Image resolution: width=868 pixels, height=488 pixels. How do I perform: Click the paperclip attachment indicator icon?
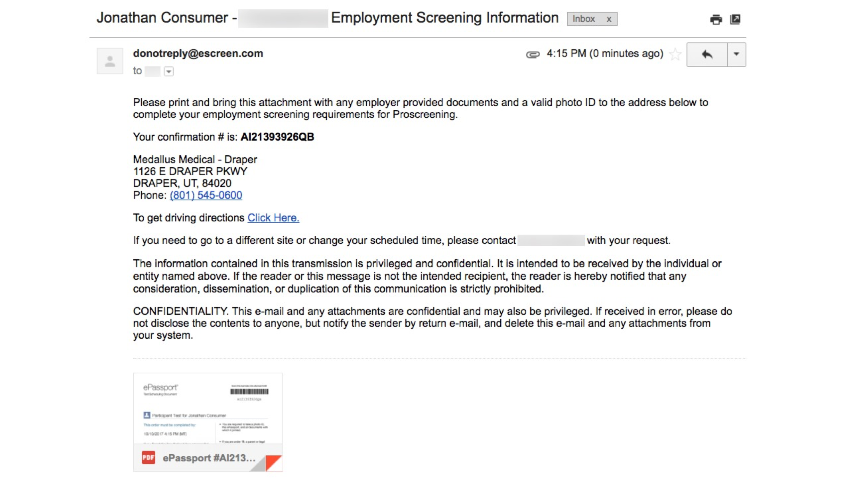click(532, 54)
